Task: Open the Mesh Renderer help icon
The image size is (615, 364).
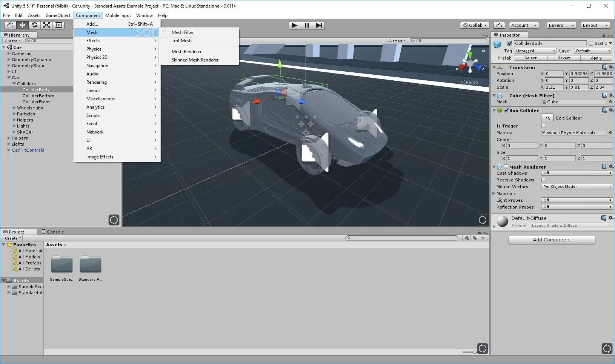Action: coord(604,167)
